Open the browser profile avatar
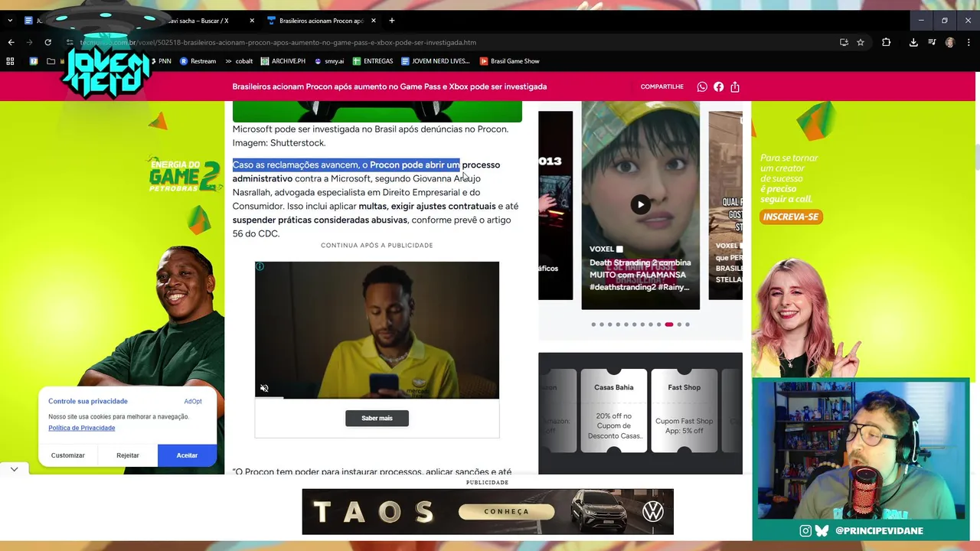 click(x=950, y=42)
